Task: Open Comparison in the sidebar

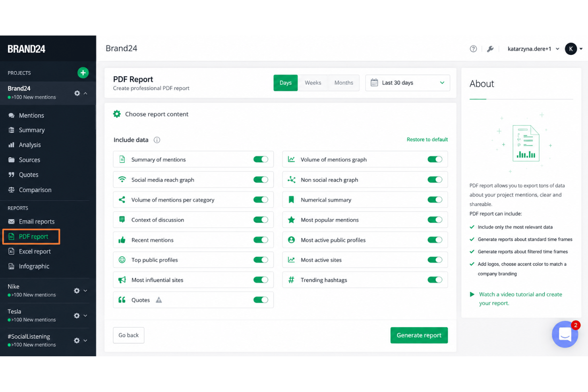Action: [35, 190]
